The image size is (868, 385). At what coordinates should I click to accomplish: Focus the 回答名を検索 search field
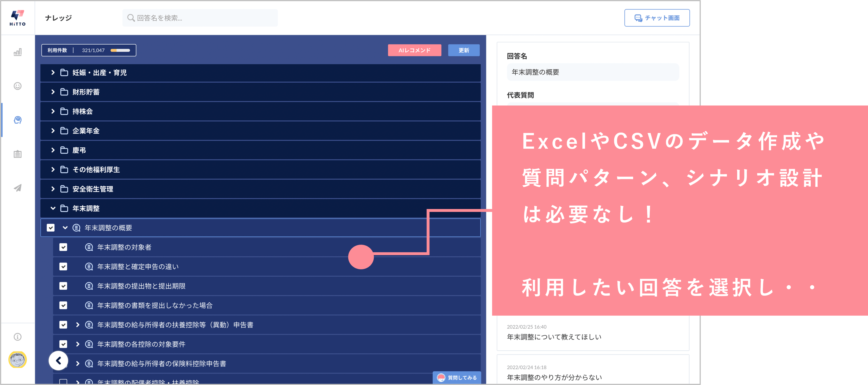pos(200,18)
